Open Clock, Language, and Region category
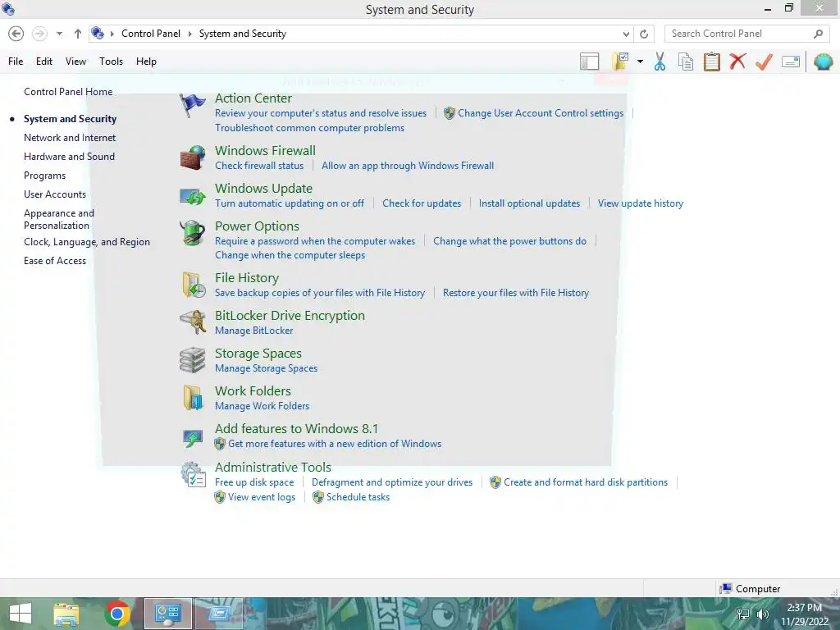The image size is (840, 630). click(87, 242)
